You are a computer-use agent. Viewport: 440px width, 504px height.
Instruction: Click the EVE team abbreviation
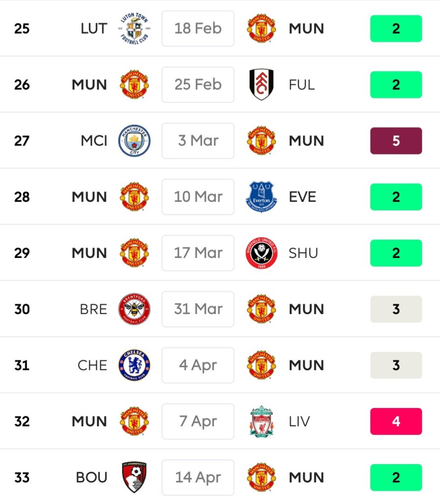(303, 197)
